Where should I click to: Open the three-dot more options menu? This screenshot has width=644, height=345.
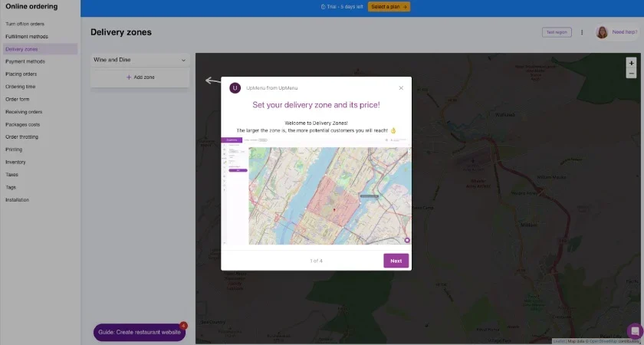pyautogui.click(x=582, y=32)
